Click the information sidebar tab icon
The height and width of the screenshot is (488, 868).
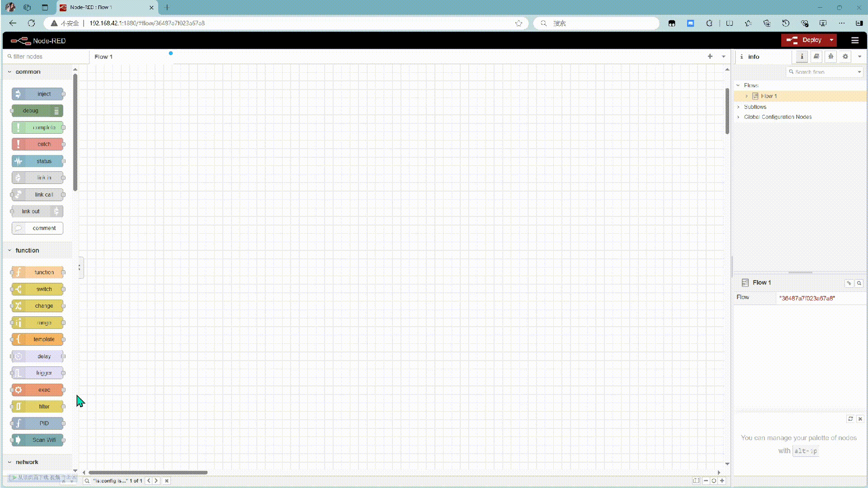[x=802, y=56]
